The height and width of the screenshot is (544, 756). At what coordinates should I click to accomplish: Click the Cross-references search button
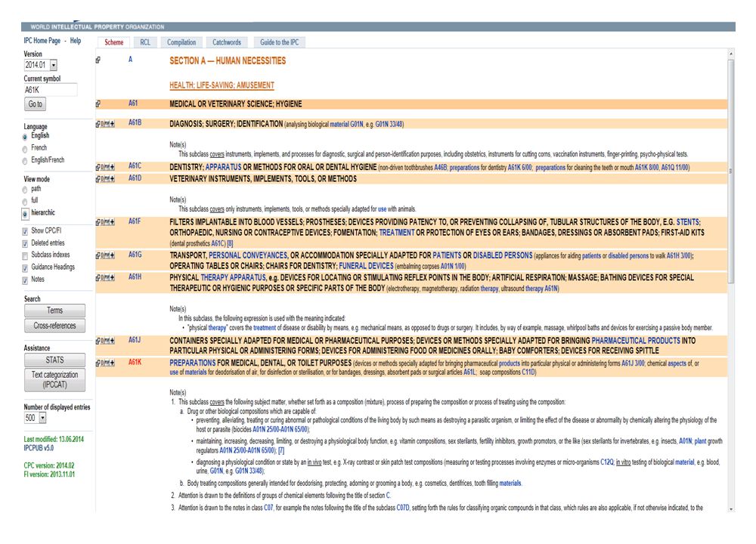click(x=54, y=326)
